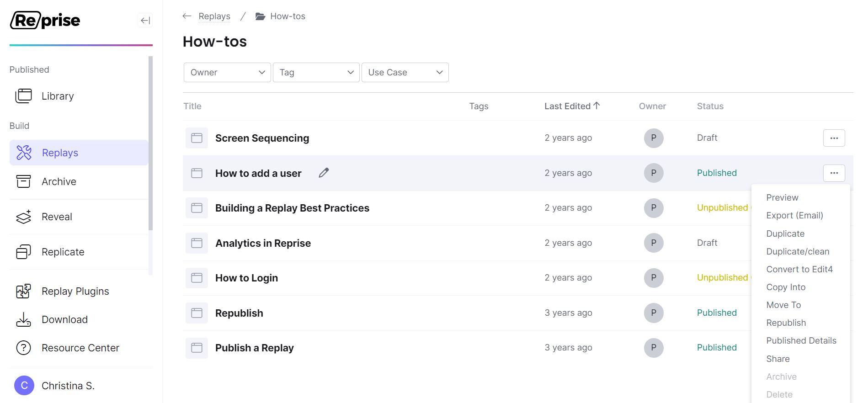Click replay icon beside Analytics in Reprise
868x403 pixels.
coord(197,243)
